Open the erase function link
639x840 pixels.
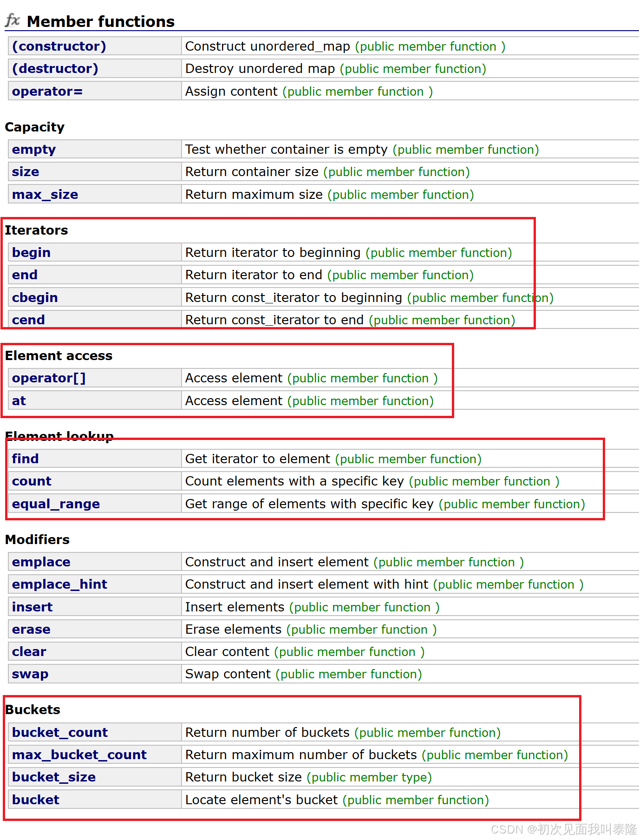point(31,630)
